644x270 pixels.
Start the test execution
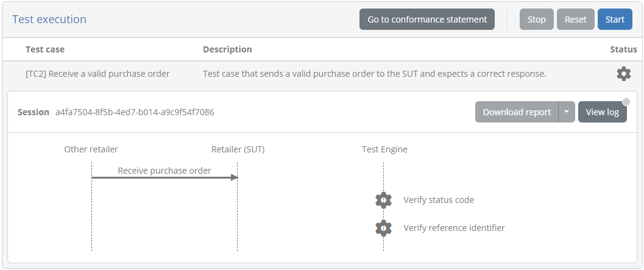[615, 20]
